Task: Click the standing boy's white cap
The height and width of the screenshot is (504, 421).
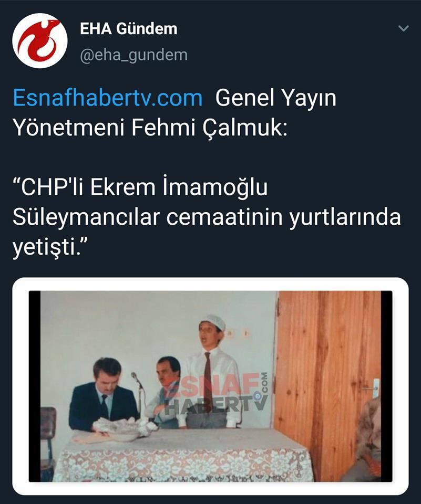Action: pos(212,321)
